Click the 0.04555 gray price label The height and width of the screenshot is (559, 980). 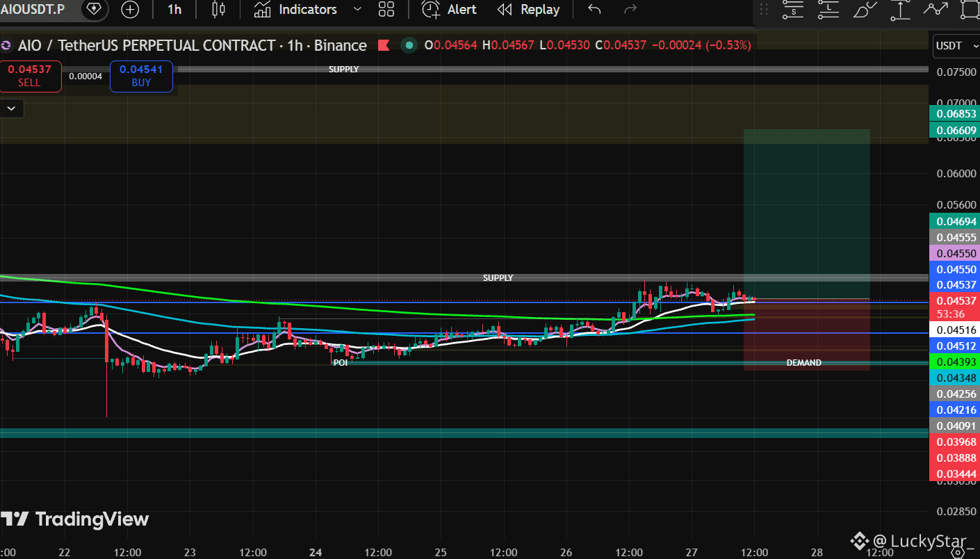click(956, 237)
